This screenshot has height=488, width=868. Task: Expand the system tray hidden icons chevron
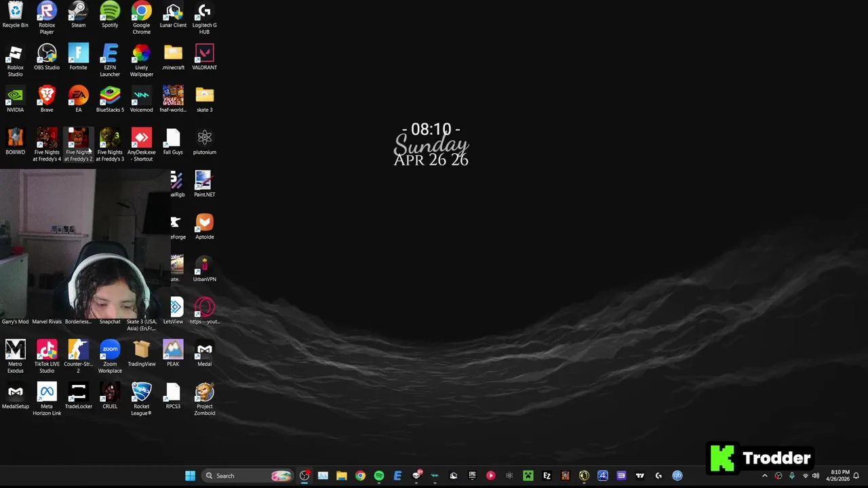765,476
